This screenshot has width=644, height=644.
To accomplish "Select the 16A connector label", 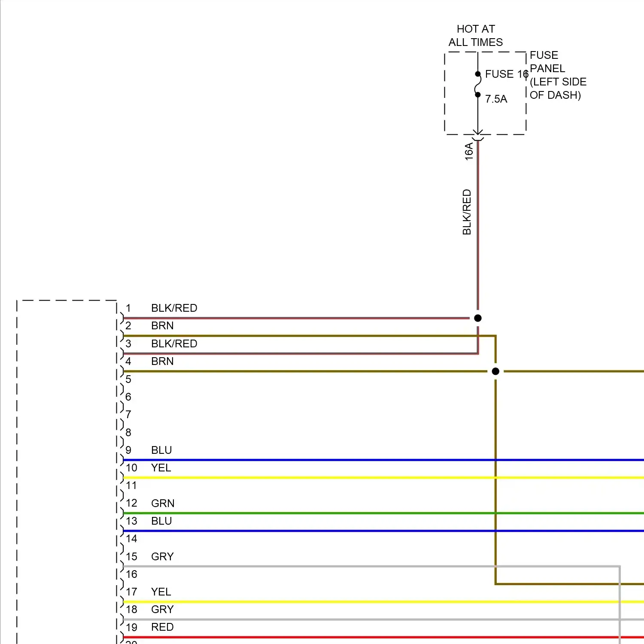I will [x=469, y=152].
